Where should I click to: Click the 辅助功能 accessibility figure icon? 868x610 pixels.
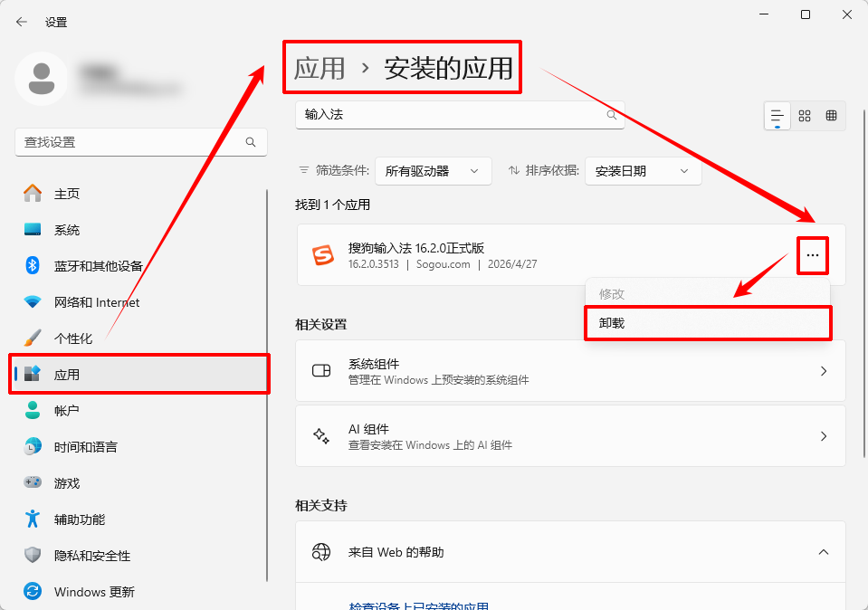tap(33, 519)
